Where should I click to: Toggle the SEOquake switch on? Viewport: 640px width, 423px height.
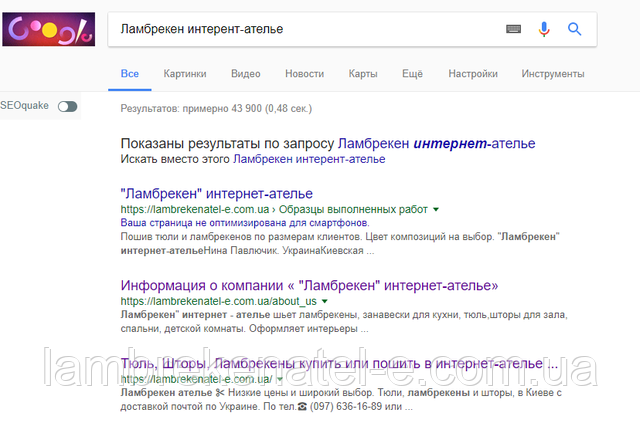click(x=67, y=107)
